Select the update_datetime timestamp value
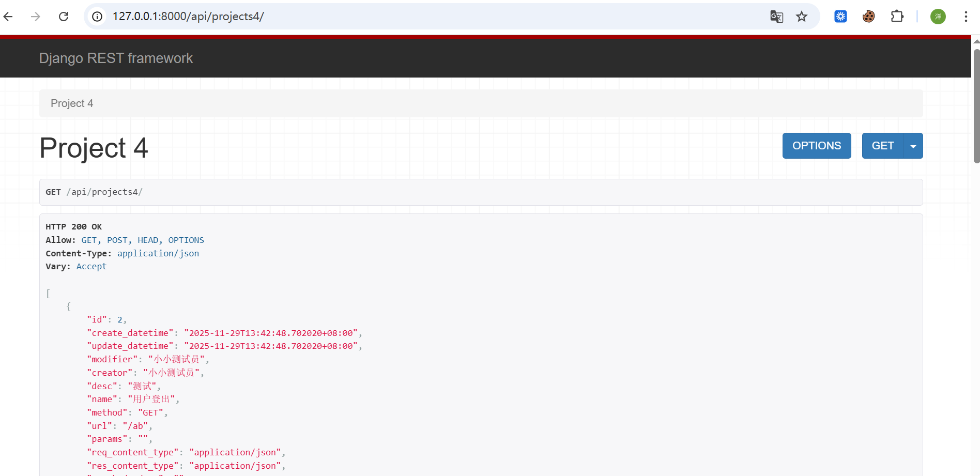Viewport: 980px width, 476px height. 271,346
